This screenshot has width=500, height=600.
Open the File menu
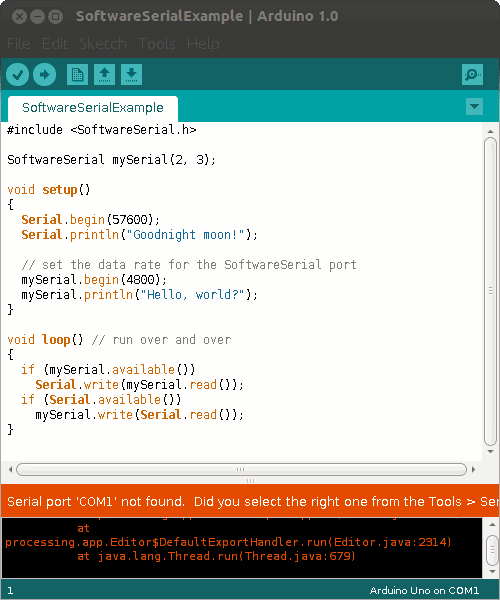19,44
